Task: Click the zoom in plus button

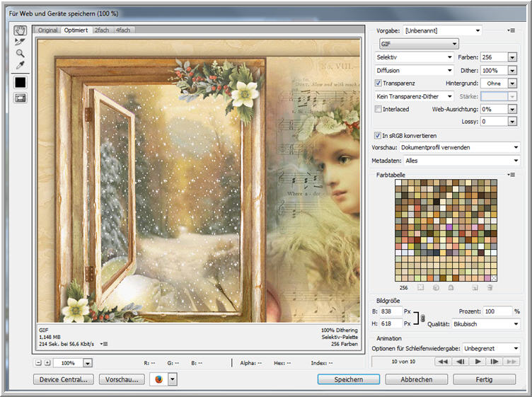Action: click(x=47, y=363)
